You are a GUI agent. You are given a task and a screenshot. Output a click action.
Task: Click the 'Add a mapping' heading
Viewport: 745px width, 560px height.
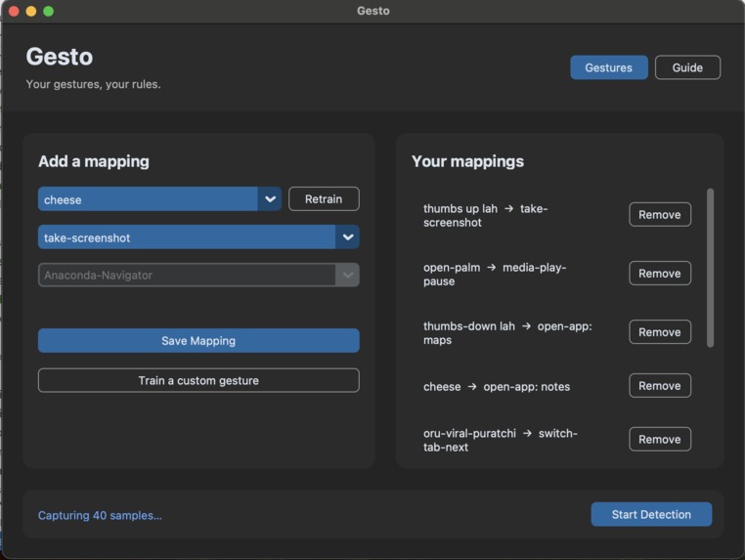click(x=94, y=161)
